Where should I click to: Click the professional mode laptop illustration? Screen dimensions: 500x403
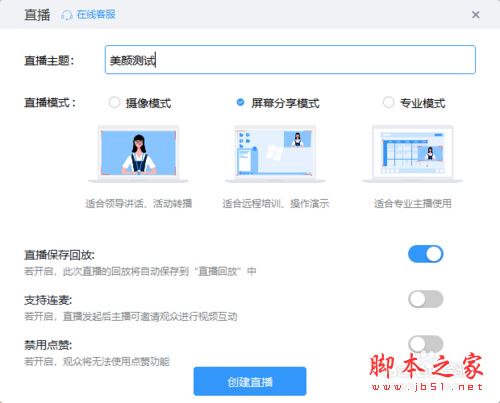click(x=412, y=154)
